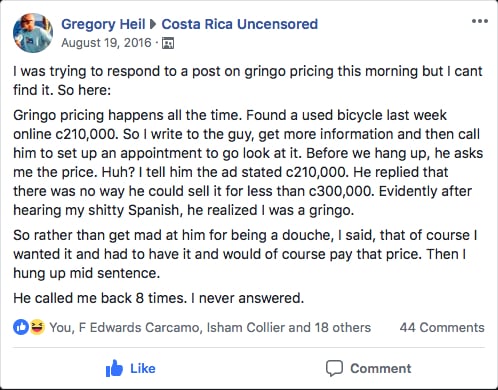Click the blue thumbs-up reaction icon

coord(21,327)
